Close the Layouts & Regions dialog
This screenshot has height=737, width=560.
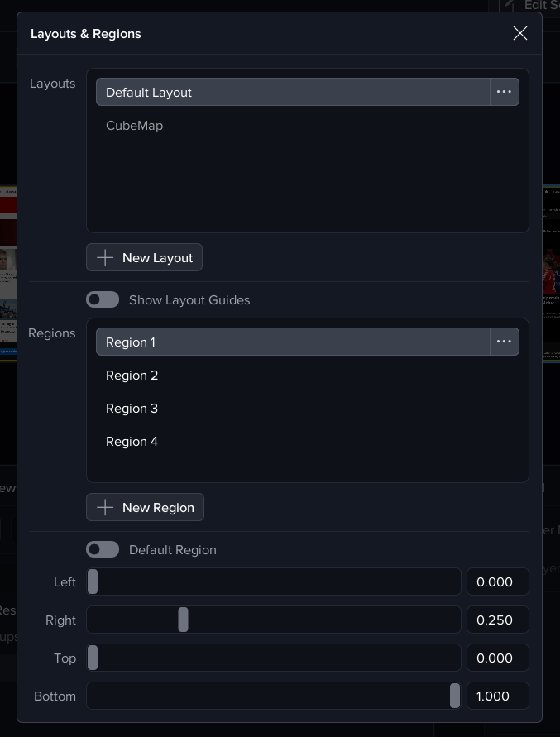[519, 33]
